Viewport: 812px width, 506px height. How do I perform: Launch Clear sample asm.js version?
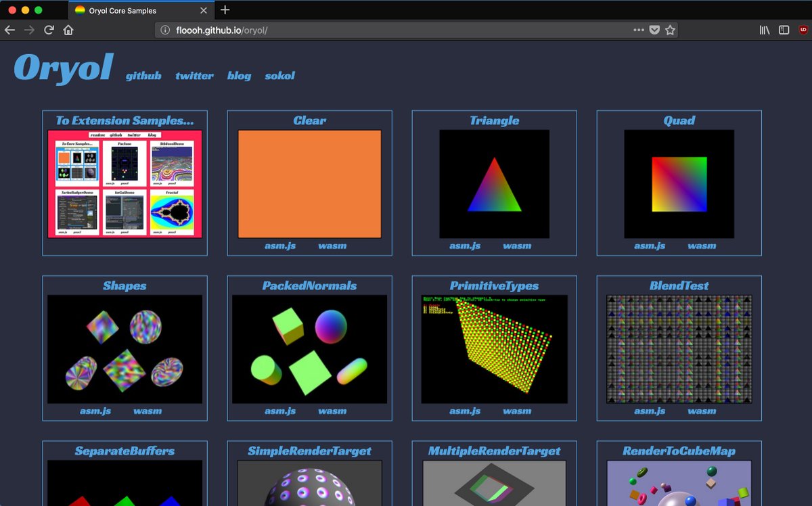pyautogui.click(x=280, y=246)
